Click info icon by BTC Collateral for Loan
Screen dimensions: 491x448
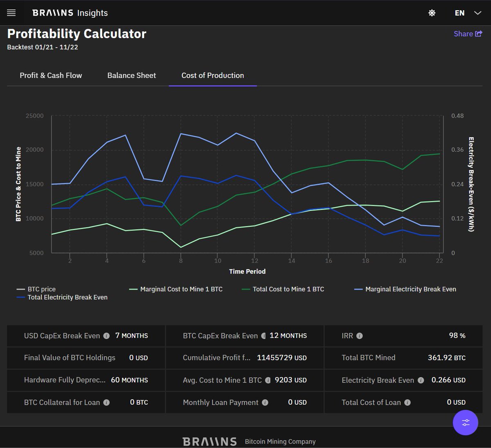tap(106, 403)
